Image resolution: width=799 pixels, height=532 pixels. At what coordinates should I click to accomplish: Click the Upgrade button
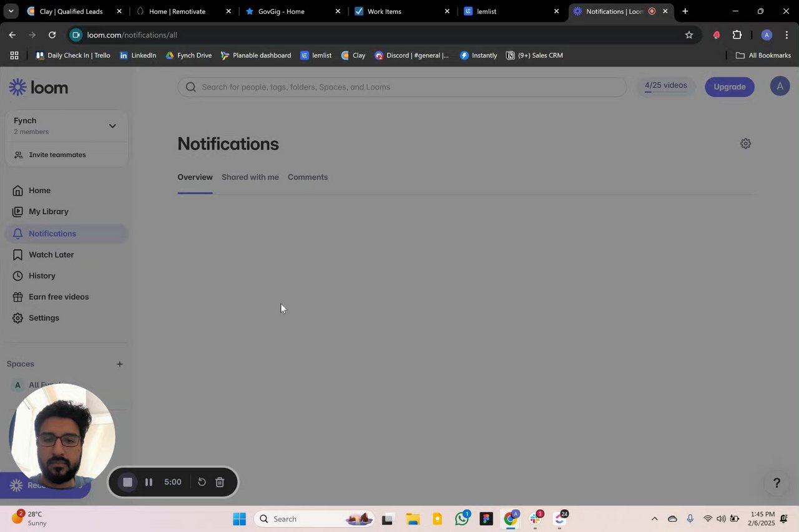730,87
